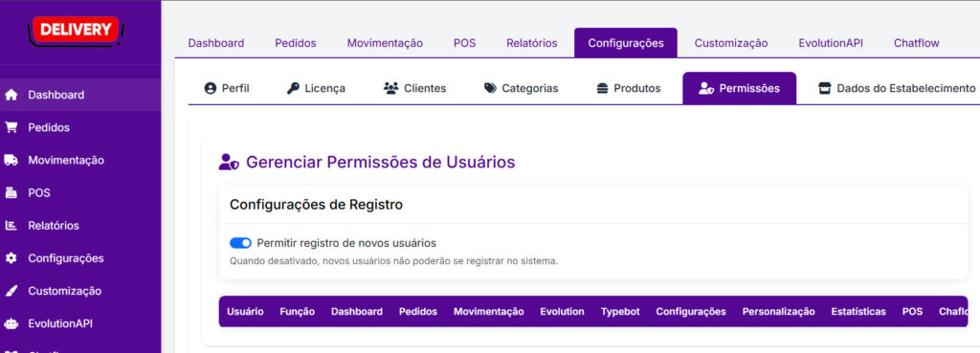Click the robot icon beside EvolutionAPI

point(11,323)
